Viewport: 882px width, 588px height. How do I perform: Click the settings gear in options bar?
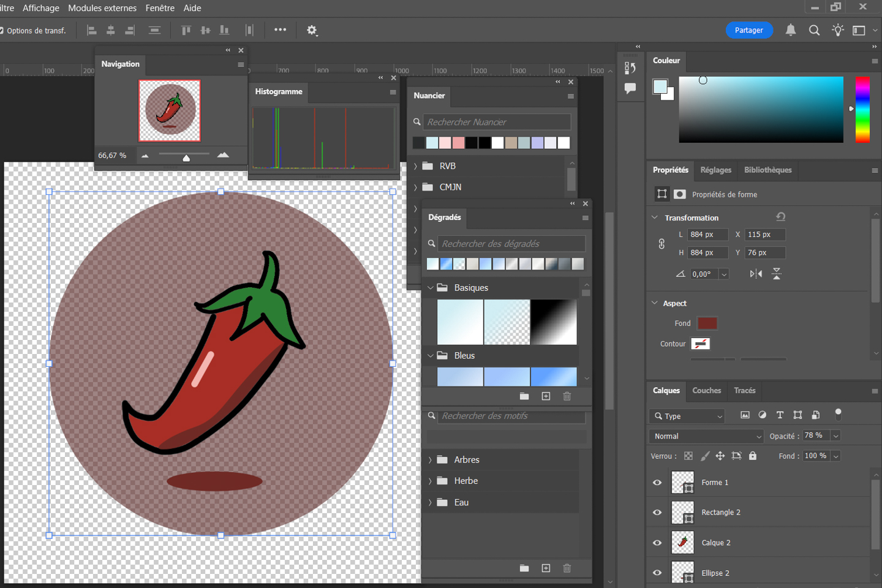(x=312, y=30)
